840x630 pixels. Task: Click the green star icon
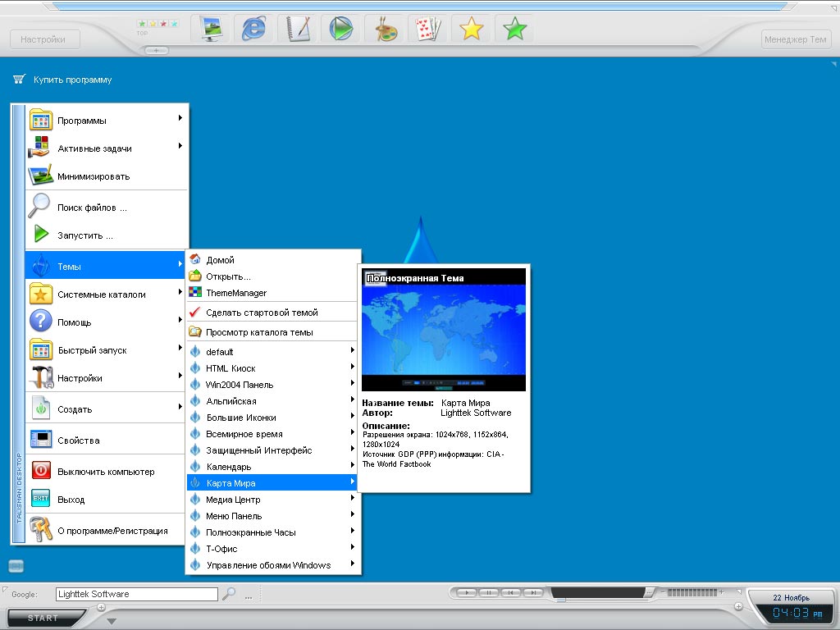point(514,30)
